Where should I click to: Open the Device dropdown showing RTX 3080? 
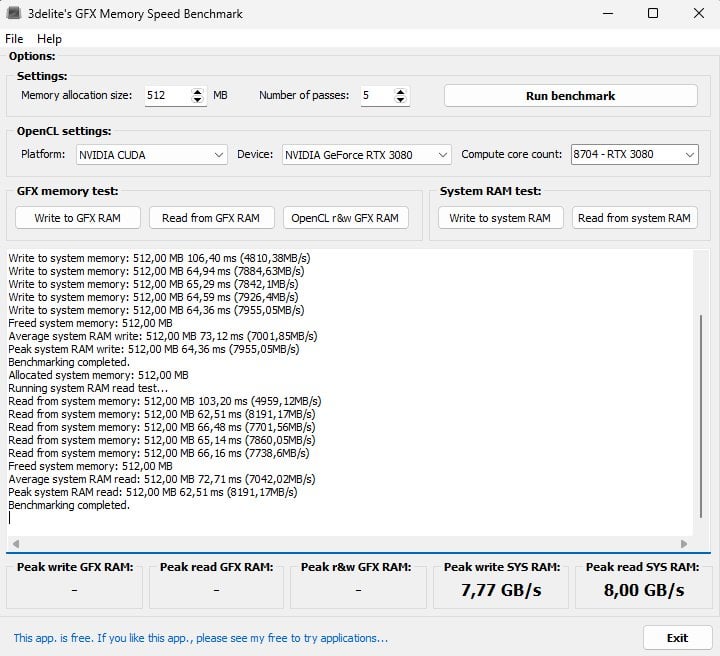click(x=366, y=155)
